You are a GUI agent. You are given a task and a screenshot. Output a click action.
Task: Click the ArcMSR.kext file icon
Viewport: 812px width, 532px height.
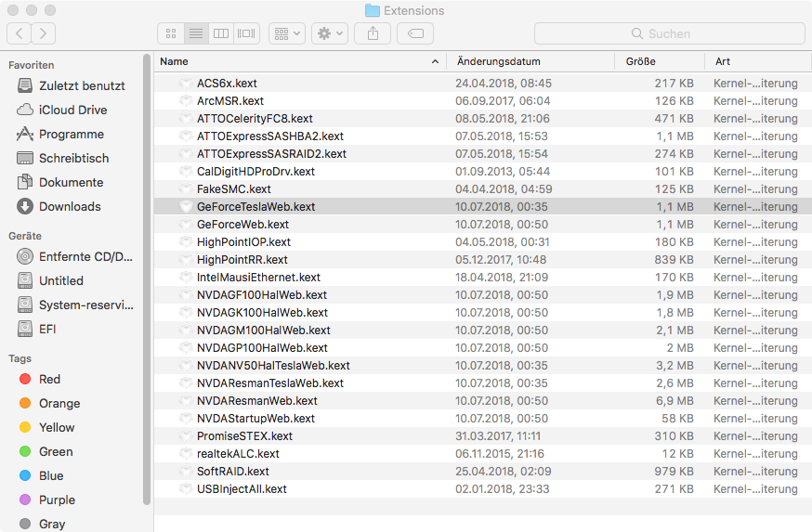point(186,101)
